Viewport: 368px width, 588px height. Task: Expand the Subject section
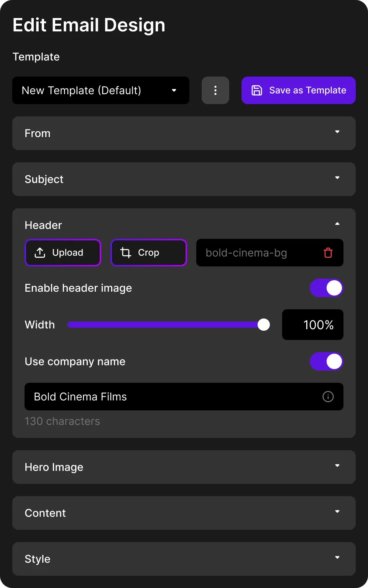click(x=184, y=179)
